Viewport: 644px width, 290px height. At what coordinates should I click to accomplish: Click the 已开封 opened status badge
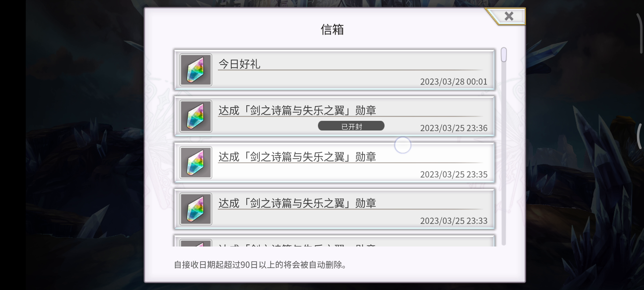click(351, 126)
